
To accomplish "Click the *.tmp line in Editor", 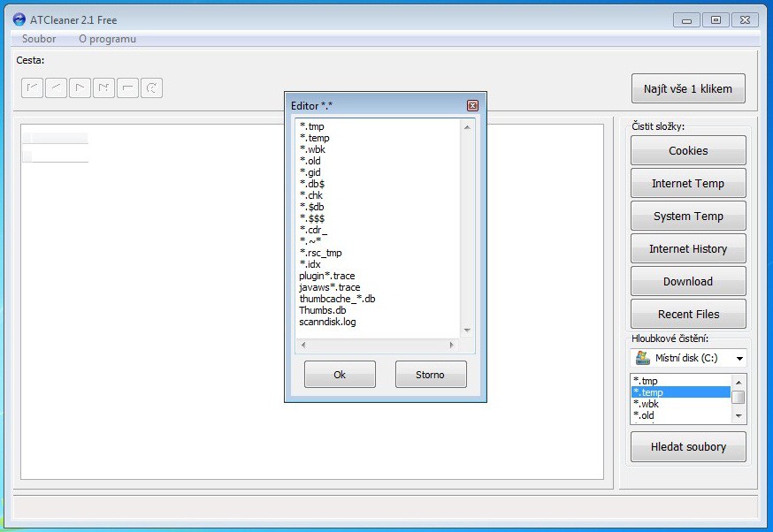I will pos(312,126).
